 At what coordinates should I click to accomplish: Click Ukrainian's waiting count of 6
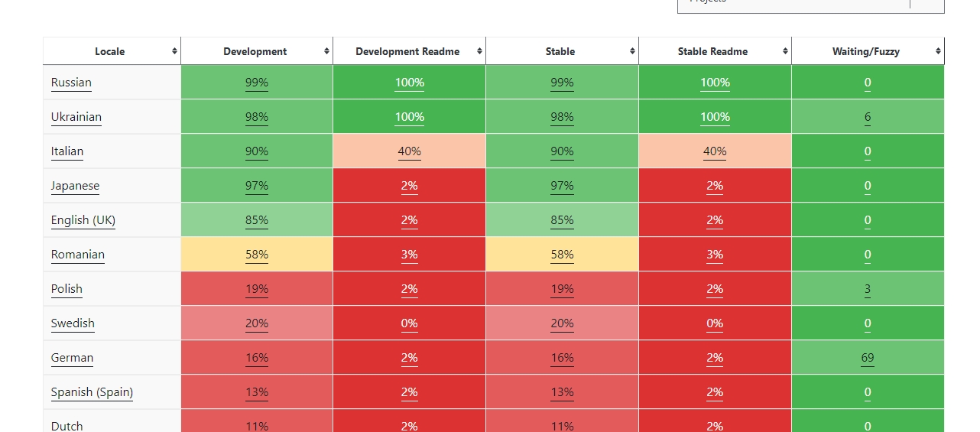[868, 117]
